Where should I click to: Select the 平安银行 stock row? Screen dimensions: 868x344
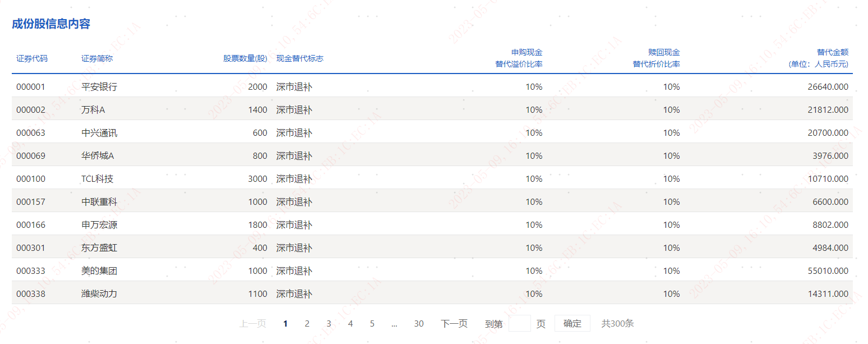(224, 86)
